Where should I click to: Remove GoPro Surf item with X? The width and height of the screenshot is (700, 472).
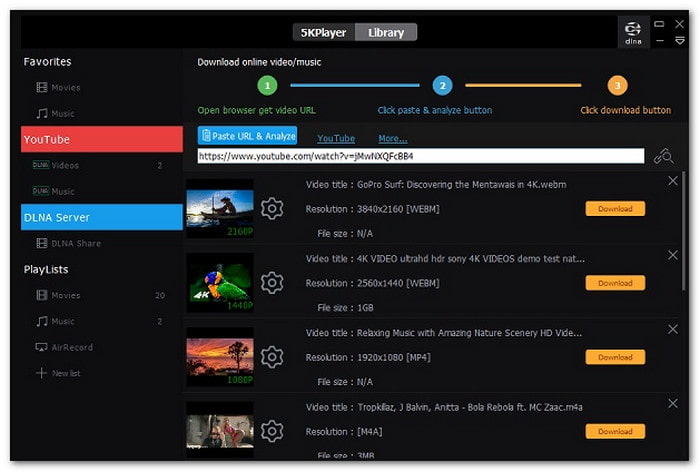(x=673, y=181)
